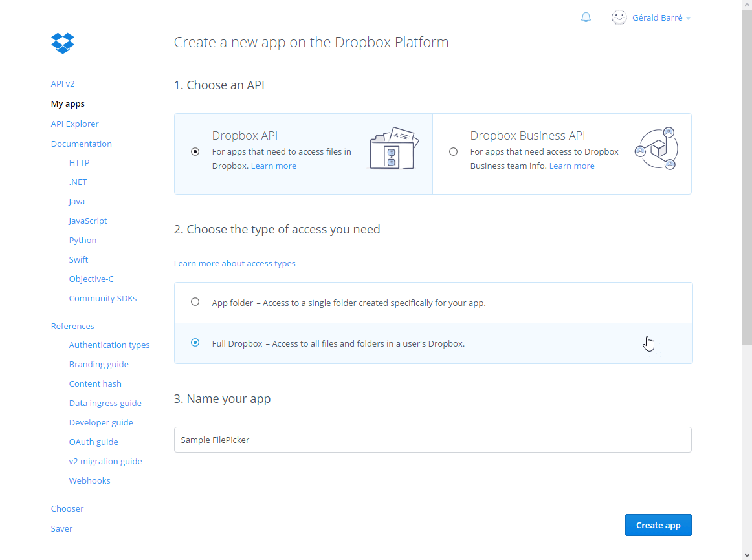
Task: Click the Dropbox Business API network illustration
Action: pyautogui.click(x=656, y=147)
